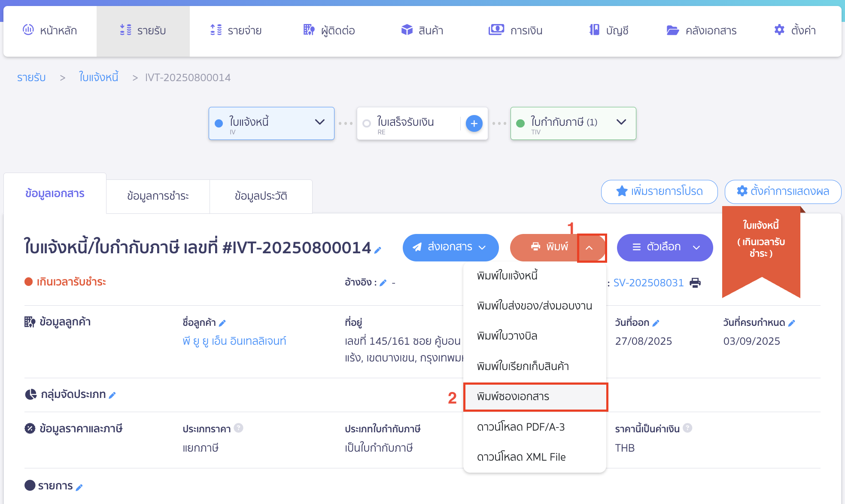Add receipt via plus icon on ใบเสร็จรับเงิน

point(474,123)
